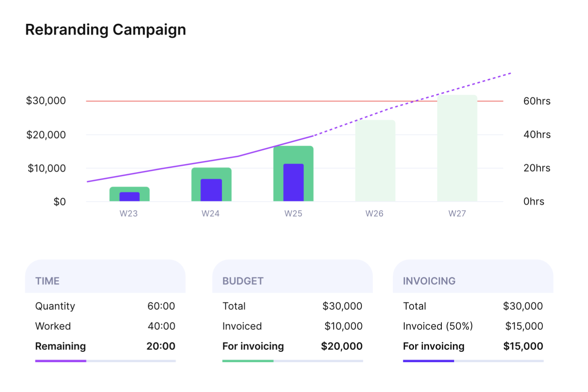Select the W27 axis label
The height and width of the screenshot is (392, 588).
457,214
